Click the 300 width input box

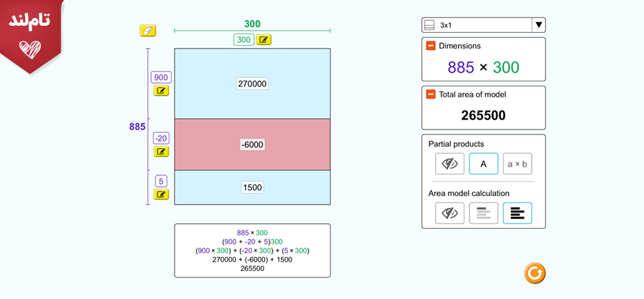[x=244, y=40]
